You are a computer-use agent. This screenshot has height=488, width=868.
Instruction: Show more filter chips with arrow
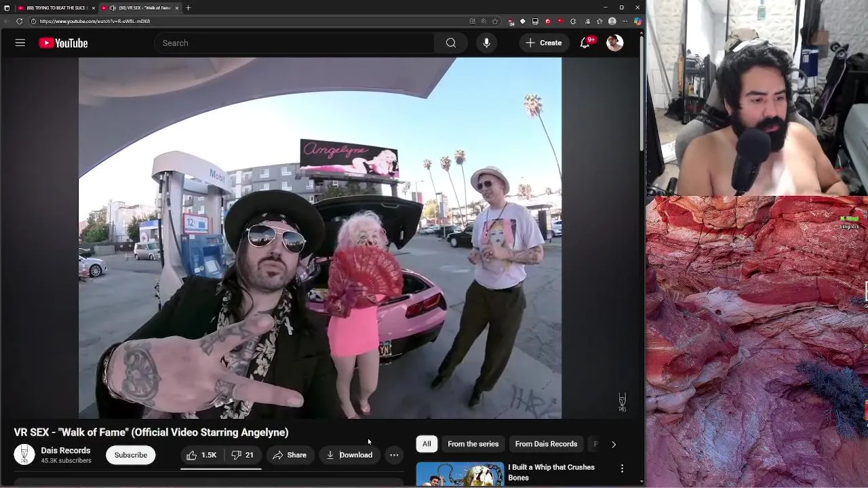tap(614, 445)
